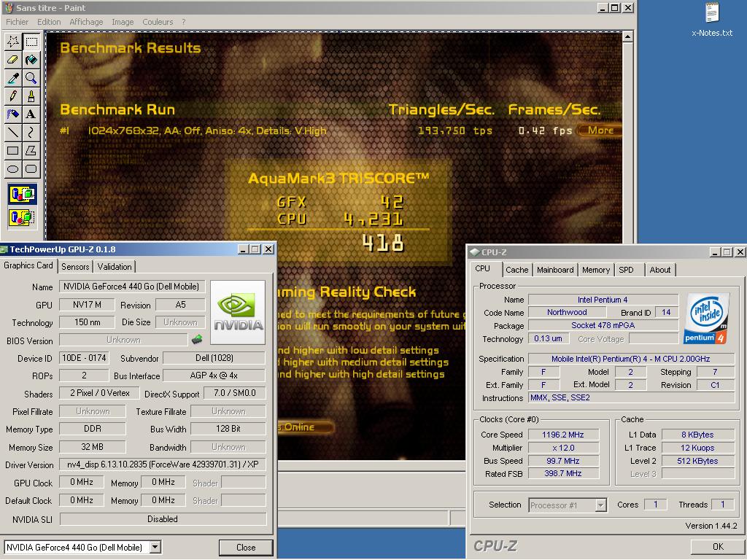Activate the Magnifier zoom tool
Viewport: 747px width, 560px height.
click(x=31, y=77)
